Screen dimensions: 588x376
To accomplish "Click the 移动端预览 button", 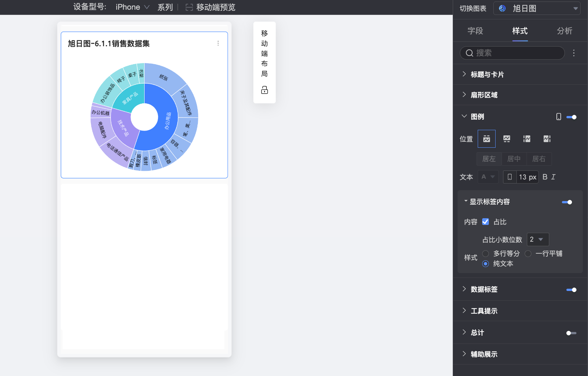I will 211,7.
